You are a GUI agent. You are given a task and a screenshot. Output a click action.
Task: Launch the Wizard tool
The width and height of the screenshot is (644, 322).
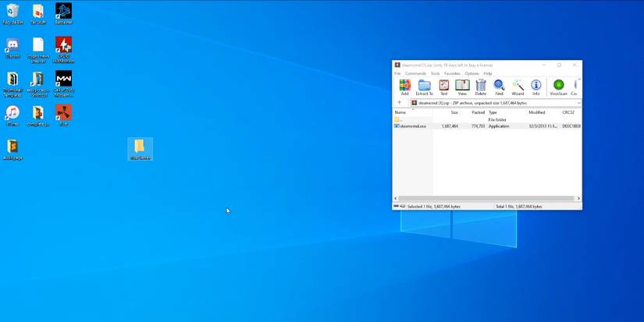pyautogui.click(x=518, y=87)
